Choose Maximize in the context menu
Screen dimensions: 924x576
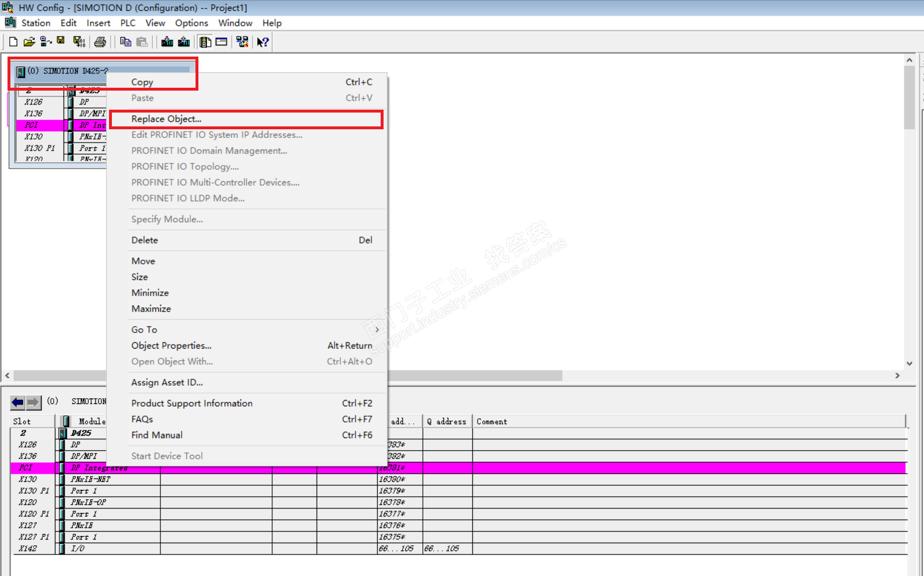247,309
